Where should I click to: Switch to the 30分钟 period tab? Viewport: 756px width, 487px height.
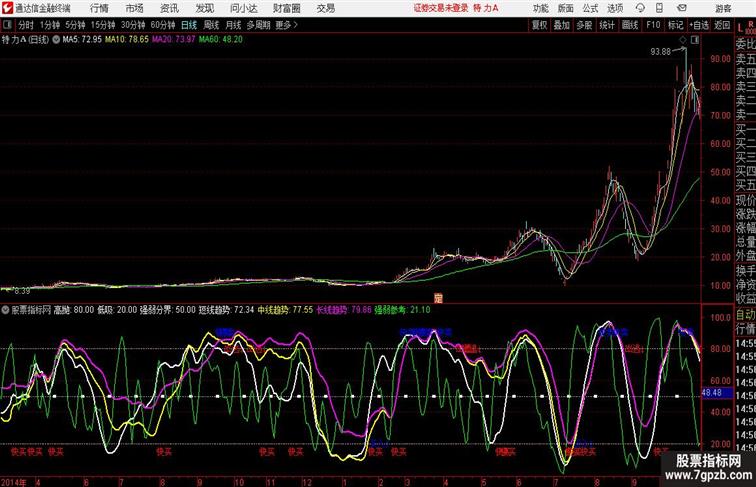[x=133, y=25]
